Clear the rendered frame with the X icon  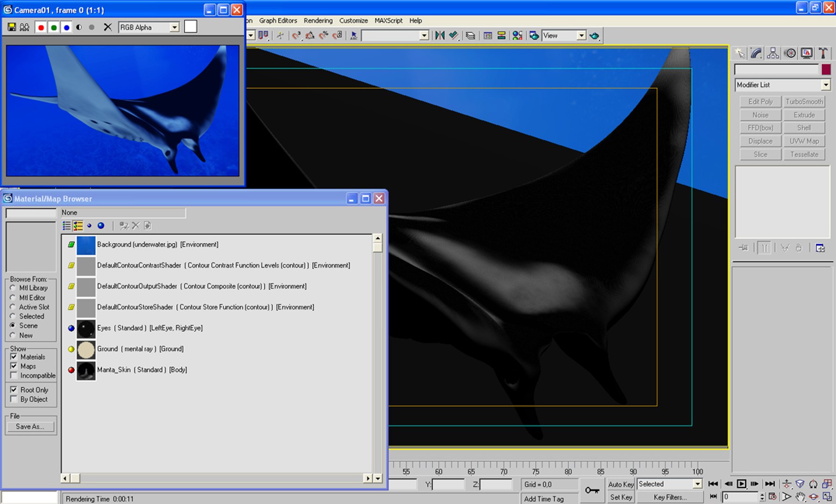[107, 27]
